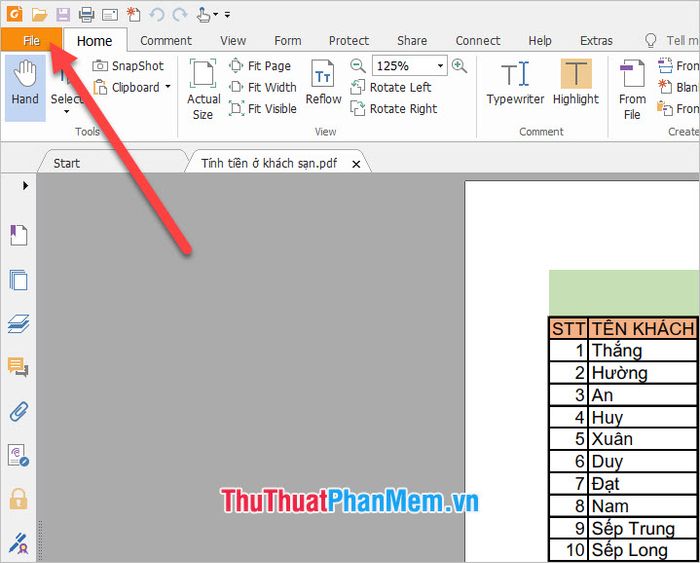Select the Typewriter tool
The width and height of the screenshot is (700, 563).
tap(515, 83)
